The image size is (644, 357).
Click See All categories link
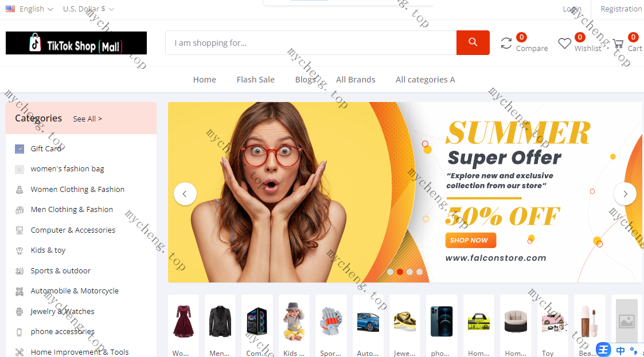(88, 119)
